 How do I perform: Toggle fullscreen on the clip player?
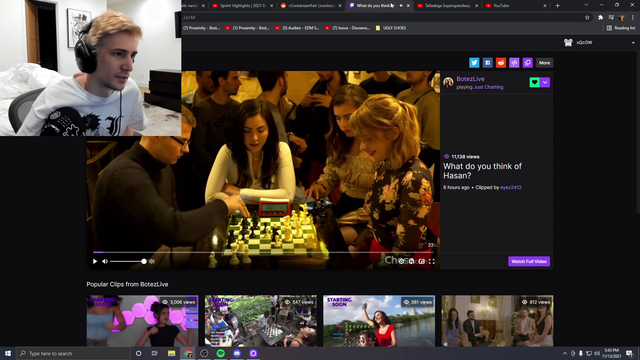pos(432,261)
